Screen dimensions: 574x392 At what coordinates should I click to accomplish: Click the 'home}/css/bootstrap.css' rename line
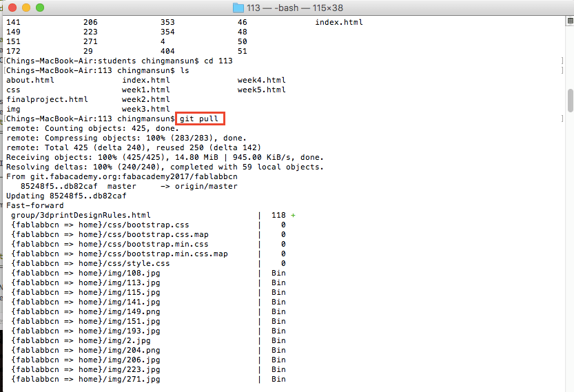click(100, 225)
